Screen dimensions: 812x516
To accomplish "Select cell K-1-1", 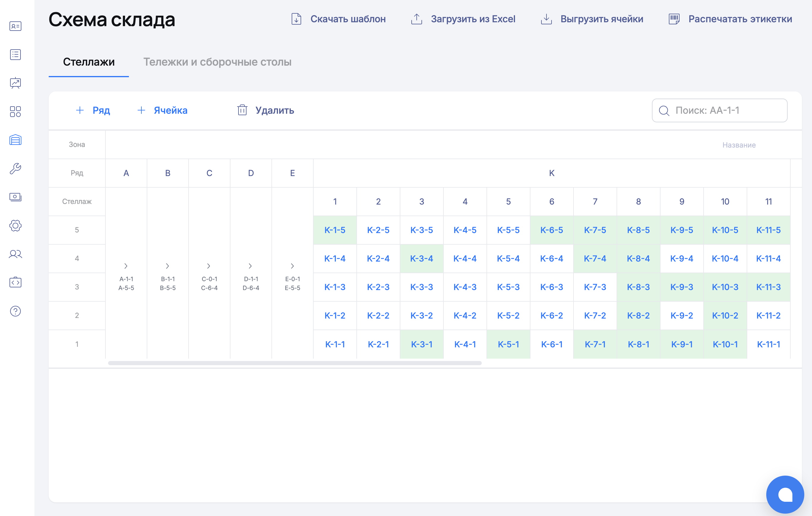I will pos(335,344).
